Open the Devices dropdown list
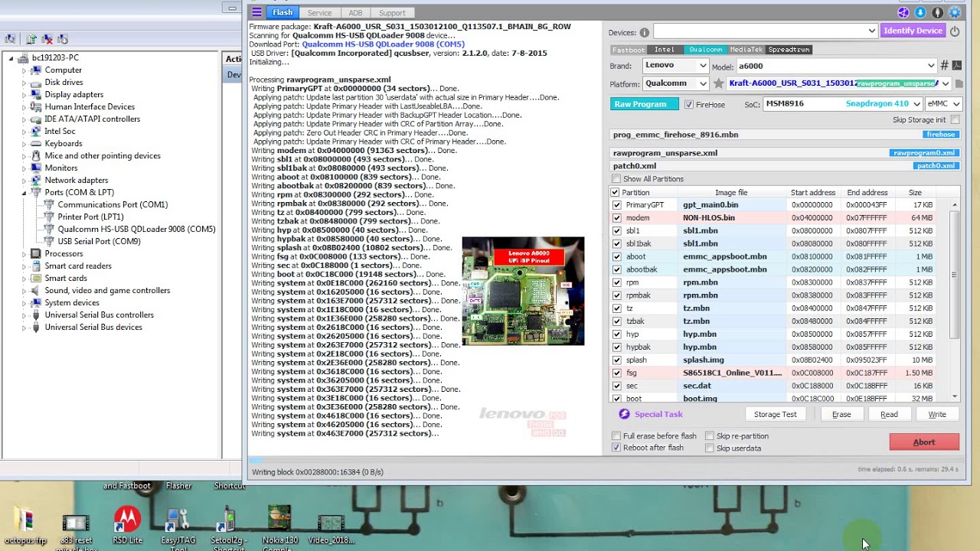980x551 pixels. [766, 31]
